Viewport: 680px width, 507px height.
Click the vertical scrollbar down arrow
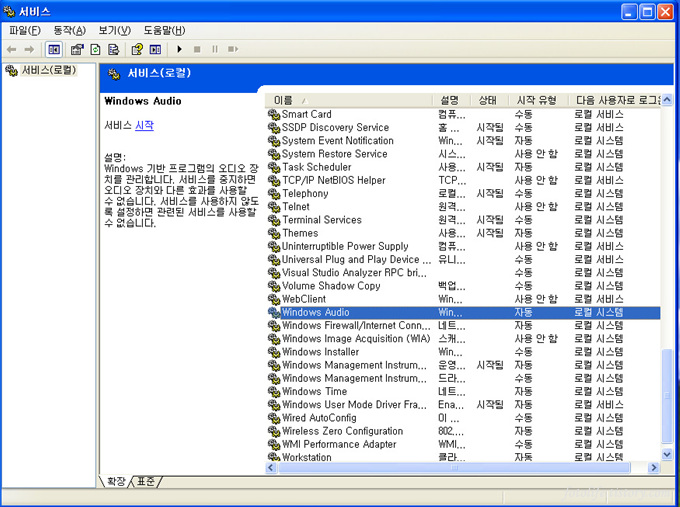point(667,455)
